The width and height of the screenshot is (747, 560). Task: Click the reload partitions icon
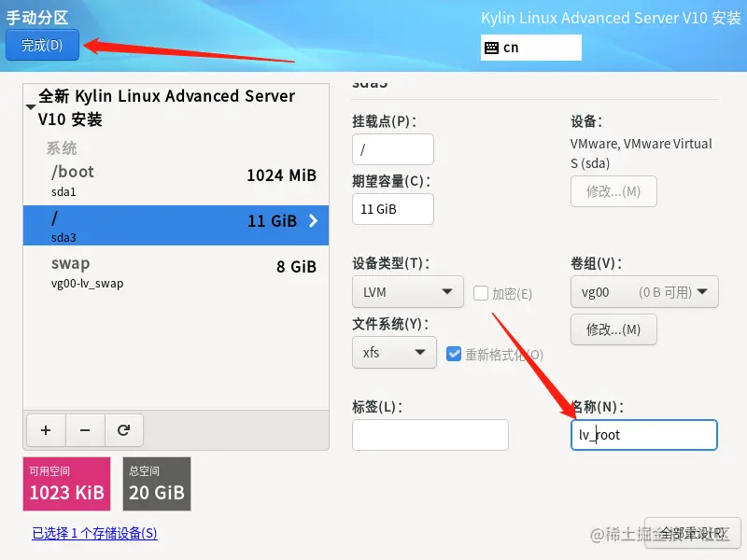pyautogui.click(x=124, y=430)
